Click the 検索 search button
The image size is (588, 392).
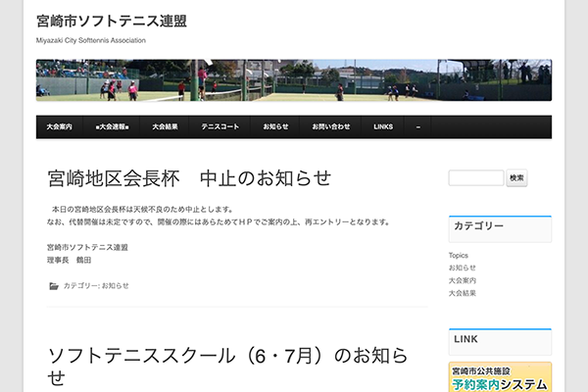tap(516, 178)
